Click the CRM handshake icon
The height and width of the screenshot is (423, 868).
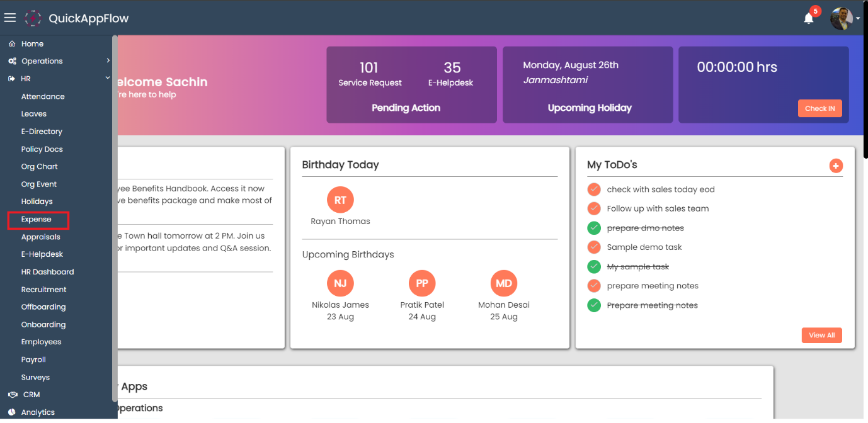[x=12, y=395]
